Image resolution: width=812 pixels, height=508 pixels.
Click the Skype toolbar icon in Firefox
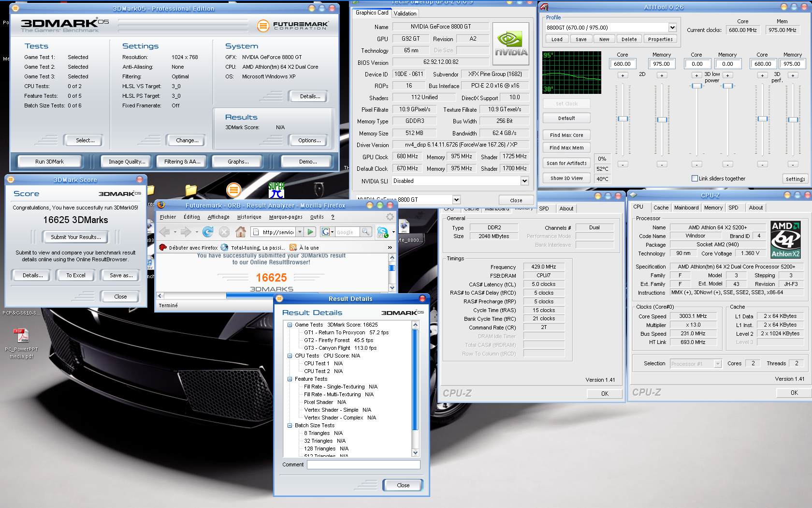[x=382, y=232]
